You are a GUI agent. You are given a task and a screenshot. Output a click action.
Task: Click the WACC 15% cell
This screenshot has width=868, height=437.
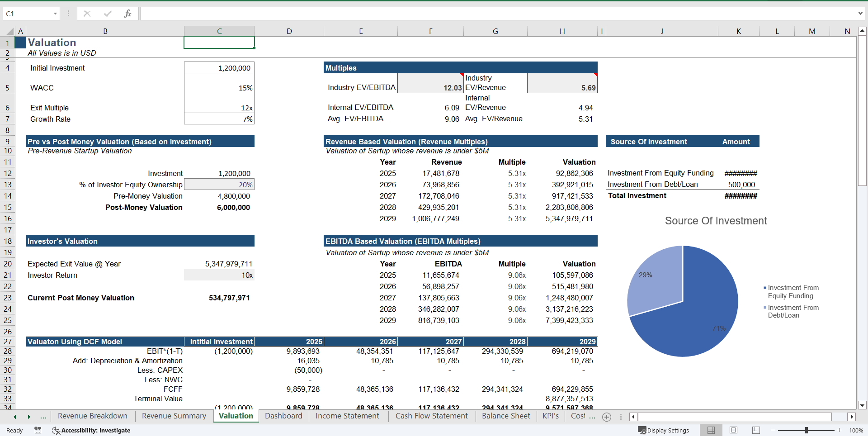point(219,83)
